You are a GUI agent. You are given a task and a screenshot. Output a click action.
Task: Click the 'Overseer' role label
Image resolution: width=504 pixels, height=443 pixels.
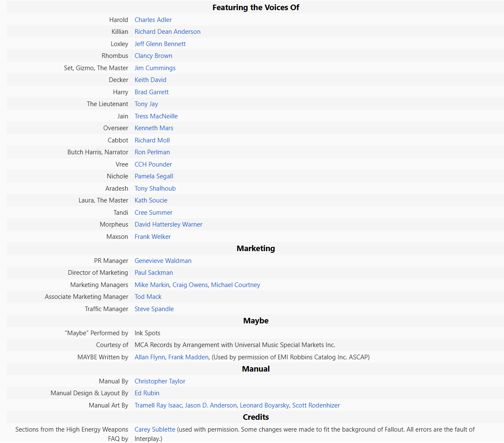pyautogui.click(x=116, y=128)
